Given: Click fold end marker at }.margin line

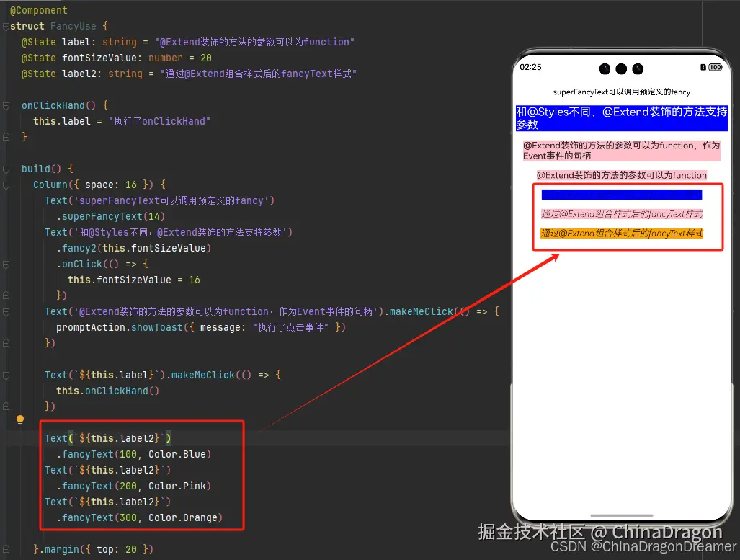Looking at the screenshot, I should pyautogui.click(x=6, y=550).
